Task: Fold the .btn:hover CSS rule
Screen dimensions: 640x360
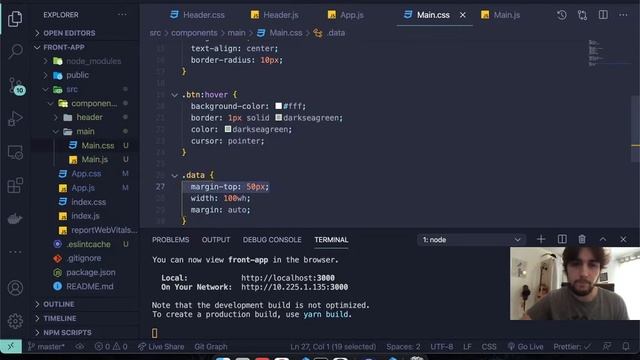Action: pos(174,95)
